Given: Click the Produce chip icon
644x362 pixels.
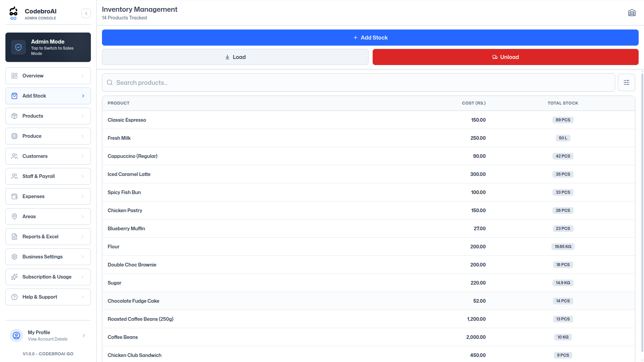Looking at the screenshot, I should [14, 136].
